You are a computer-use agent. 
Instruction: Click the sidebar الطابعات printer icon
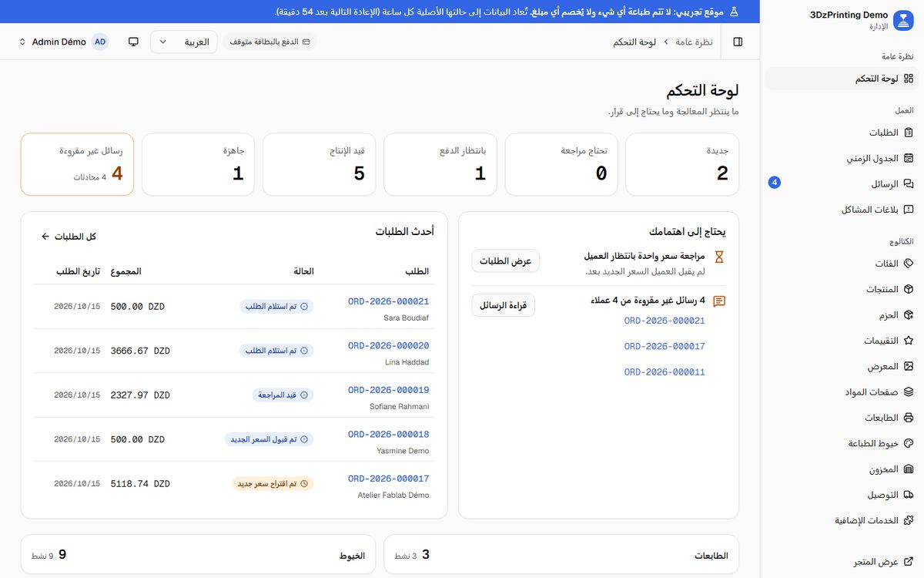coord(909,418)
